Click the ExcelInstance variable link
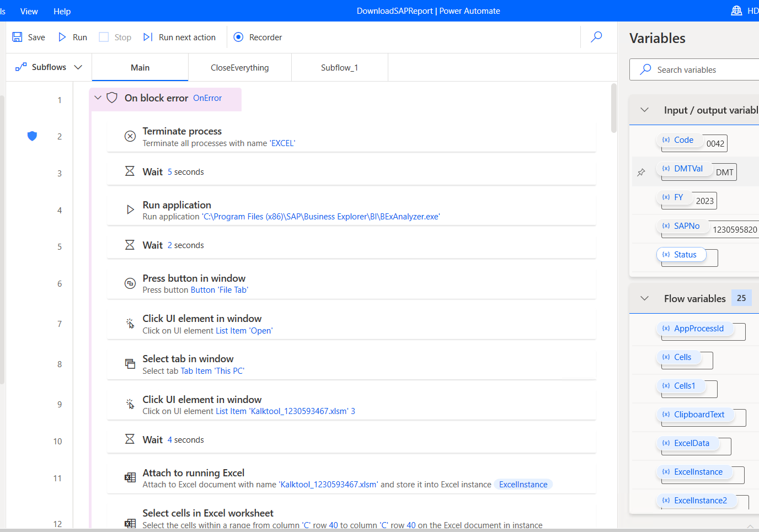Viewport: 759px width, 532px height. click(523, 485)
